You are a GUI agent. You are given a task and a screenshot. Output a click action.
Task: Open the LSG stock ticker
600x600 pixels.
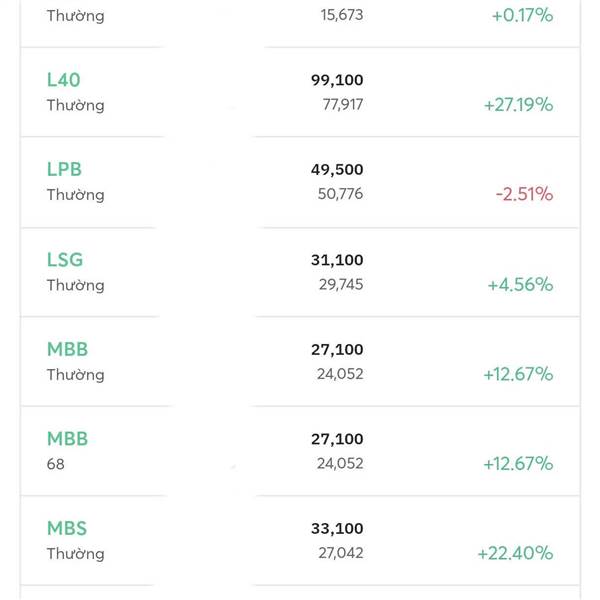pos(65,259)
